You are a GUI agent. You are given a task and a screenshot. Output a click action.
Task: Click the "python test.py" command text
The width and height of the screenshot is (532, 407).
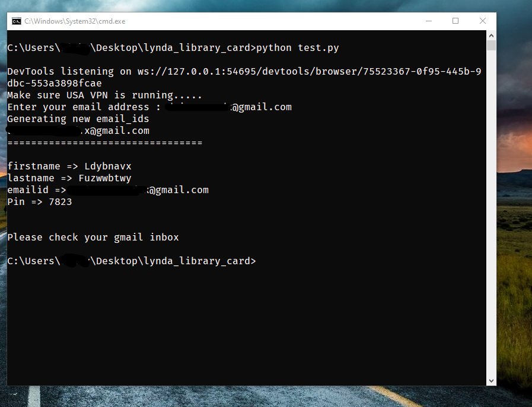298,47
